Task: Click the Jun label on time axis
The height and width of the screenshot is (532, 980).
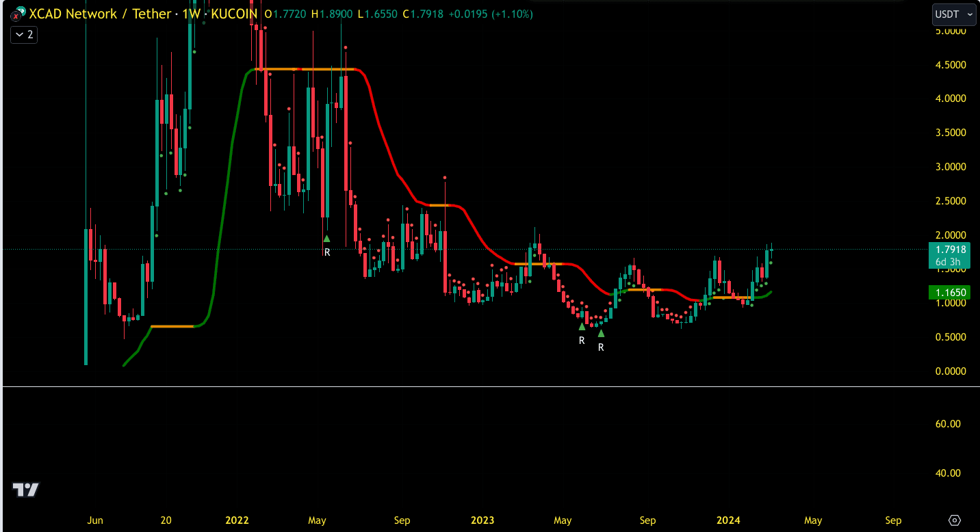Action: point(95,520)
